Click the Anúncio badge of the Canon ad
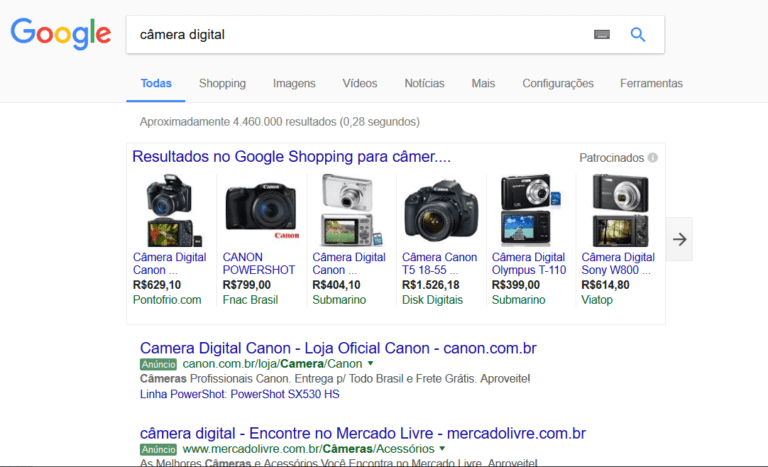The width and height of the screenshot is (768, 467). (x=158, y=364)
